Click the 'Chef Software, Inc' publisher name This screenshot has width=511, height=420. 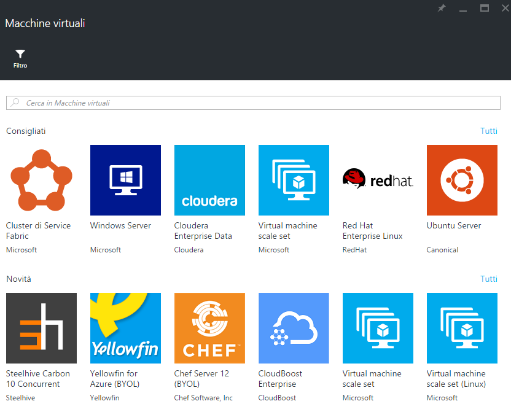click(x=203, y=398)
